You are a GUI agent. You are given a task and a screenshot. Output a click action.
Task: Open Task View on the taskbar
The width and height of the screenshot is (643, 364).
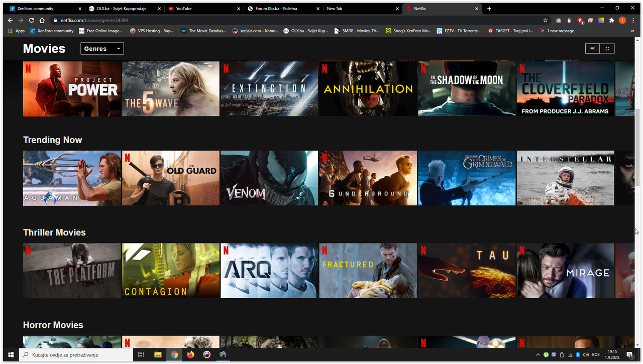[x=141, y=355]
